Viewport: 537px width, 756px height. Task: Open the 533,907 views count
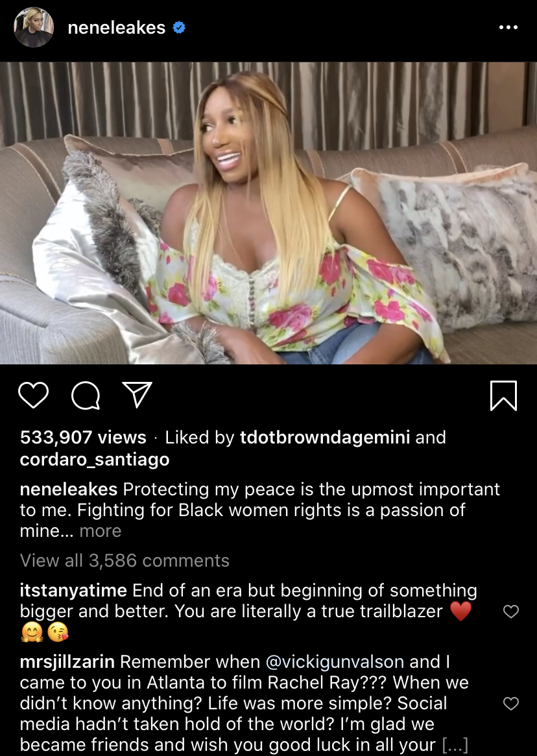coord(83,437)
